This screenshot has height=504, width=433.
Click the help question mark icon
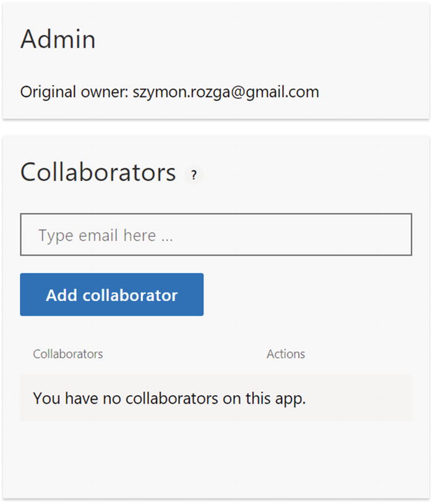coord(194,175)
